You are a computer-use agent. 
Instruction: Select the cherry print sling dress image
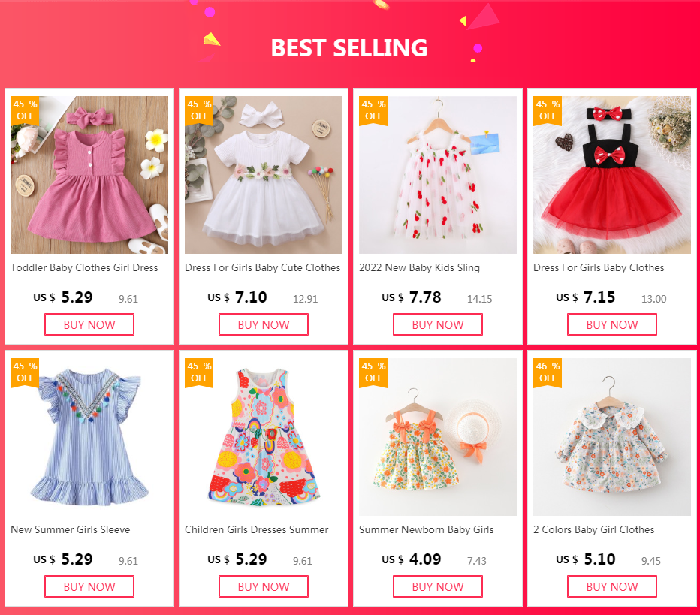tap(437, 175)
